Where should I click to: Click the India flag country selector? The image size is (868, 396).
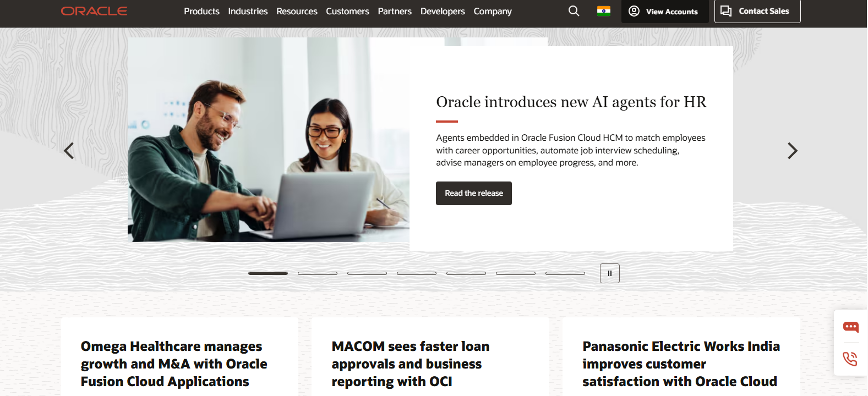604,11
